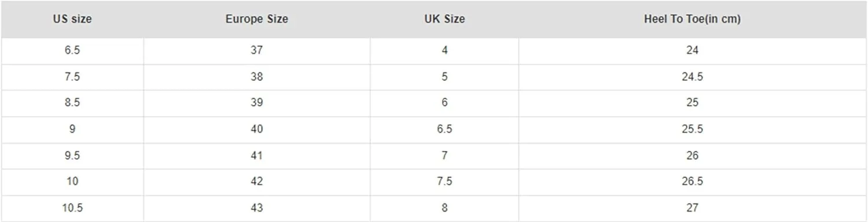Screen dimensions: 868x222
Task: Select the US size 9.5 cell
Action: (x=72, y=156)
